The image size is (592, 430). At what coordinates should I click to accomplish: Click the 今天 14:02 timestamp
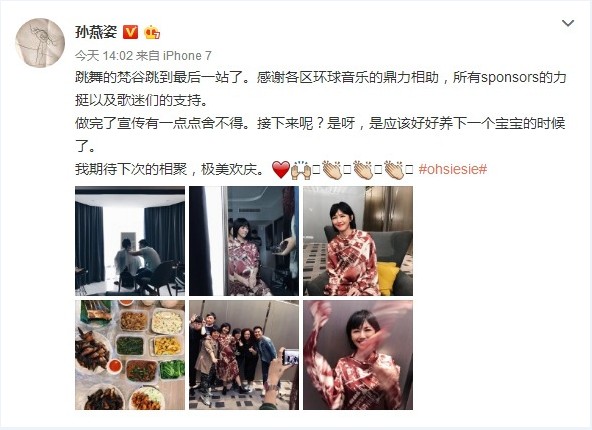(104, 56)
